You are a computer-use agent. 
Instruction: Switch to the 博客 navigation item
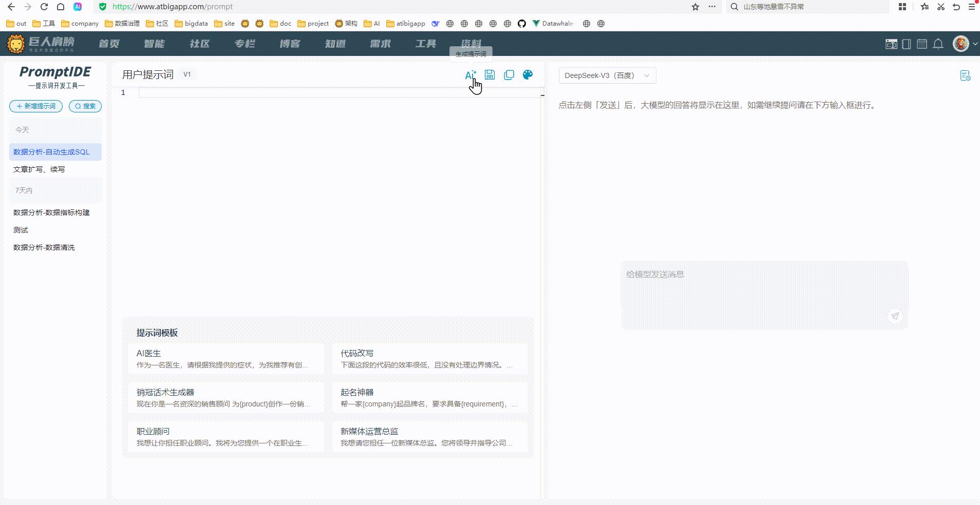[289, 44]
